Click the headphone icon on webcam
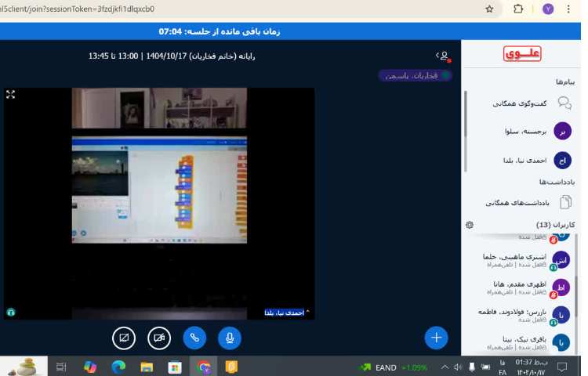Screen dimensions: 588x376 (11, 312)
